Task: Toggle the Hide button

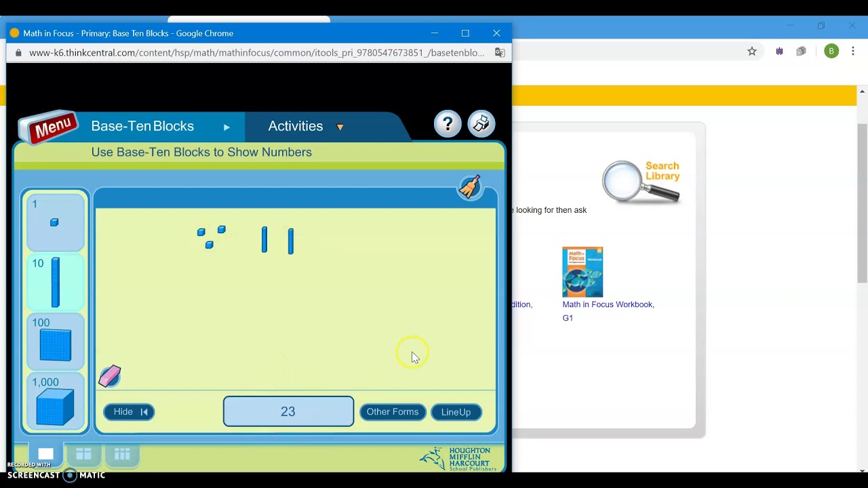Action: point(129,412)
